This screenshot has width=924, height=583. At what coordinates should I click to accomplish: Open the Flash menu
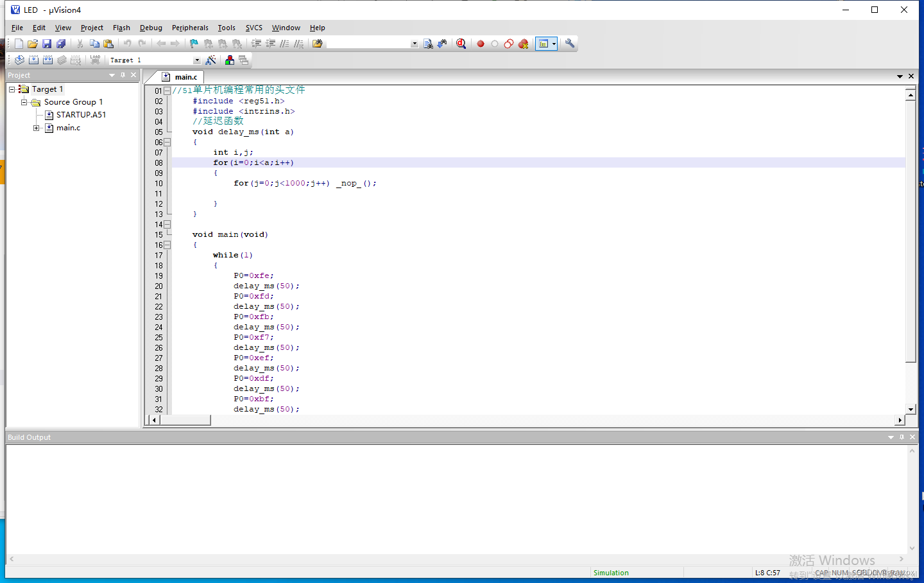(x=121, y=28)
